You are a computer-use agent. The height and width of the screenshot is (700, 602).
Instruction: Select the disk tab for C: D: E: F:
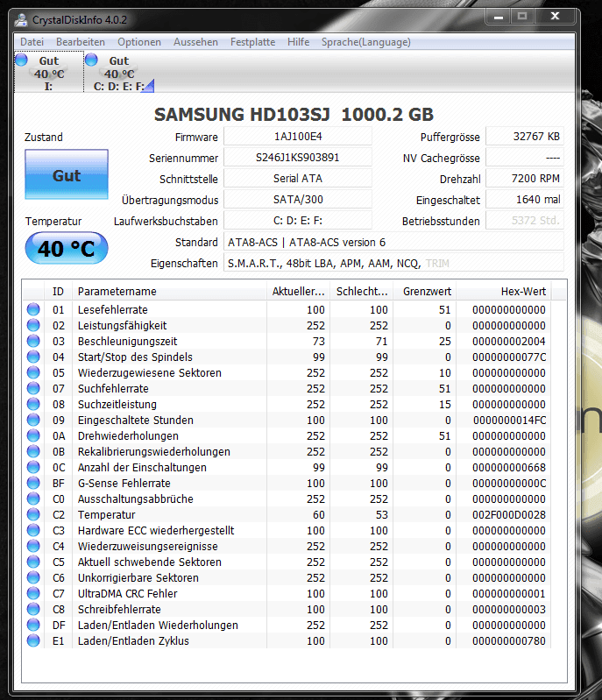pos(120,73)
